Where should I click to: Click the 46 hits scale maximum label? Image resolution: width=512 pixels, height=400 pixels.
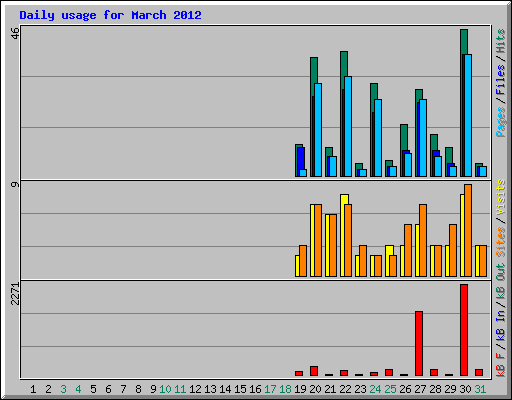coord(15,33)
